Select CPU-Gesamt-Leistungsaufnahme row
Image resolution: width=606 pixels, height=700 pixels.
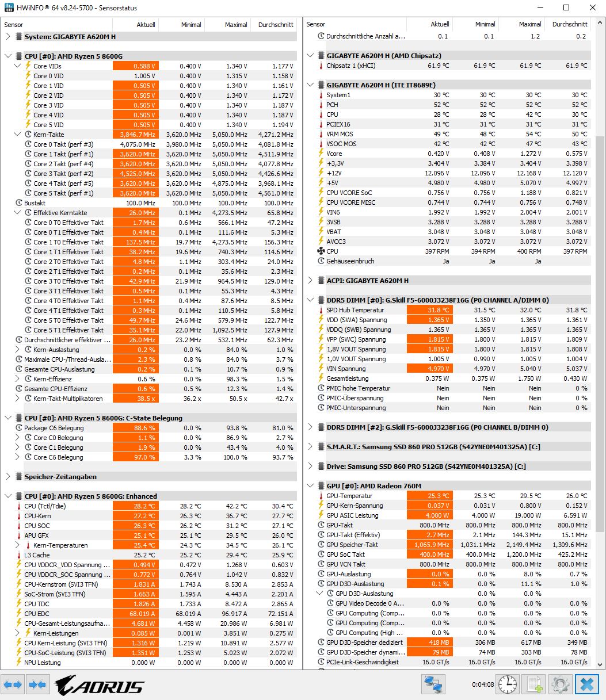click(149, 624)
